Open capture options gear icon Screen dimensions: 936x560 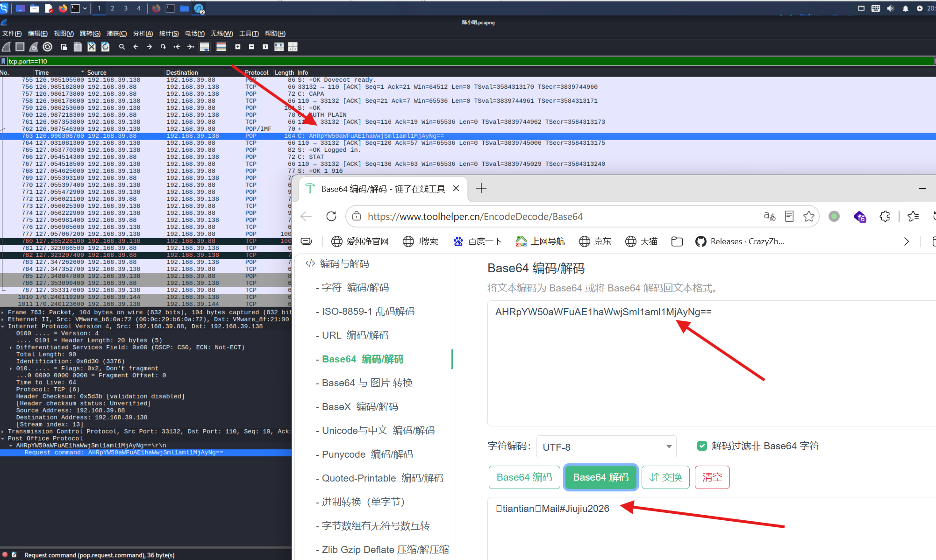tap(47, 47)
